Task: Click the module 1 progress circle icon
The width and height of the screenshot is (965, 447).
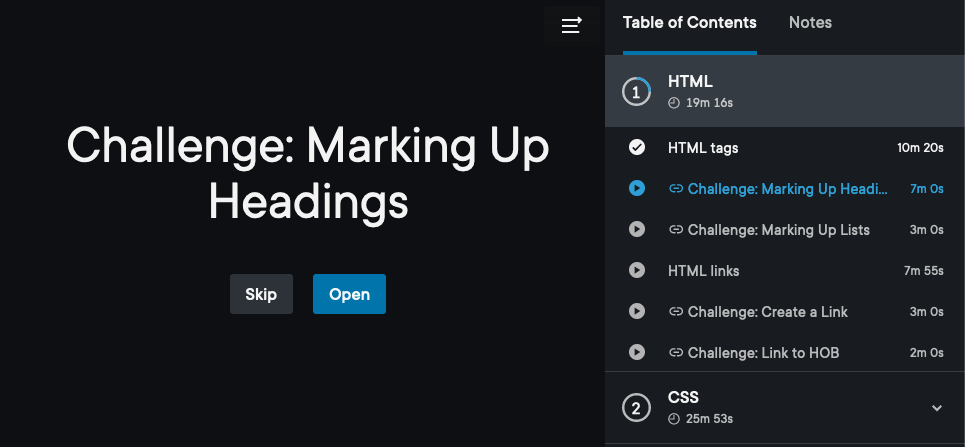Action: click(x=637, y=92)
